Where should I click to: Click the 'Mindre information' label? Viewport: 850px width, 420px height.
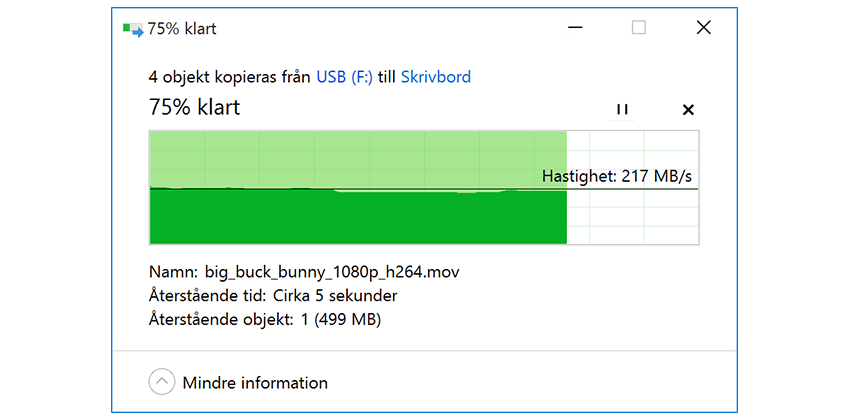point(255,382)
